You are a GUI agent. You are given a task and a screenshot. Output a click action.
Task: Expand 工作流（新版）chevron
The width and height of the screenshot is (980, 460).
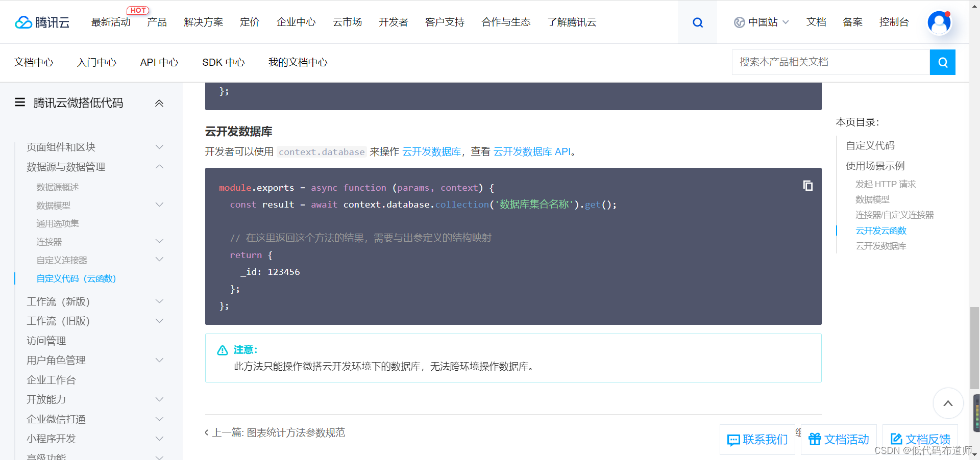pos(159,301)
